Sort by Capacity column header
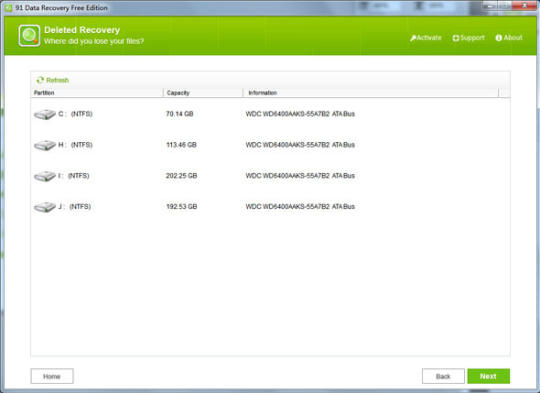 pyautogui.click(x=203, y=93)
